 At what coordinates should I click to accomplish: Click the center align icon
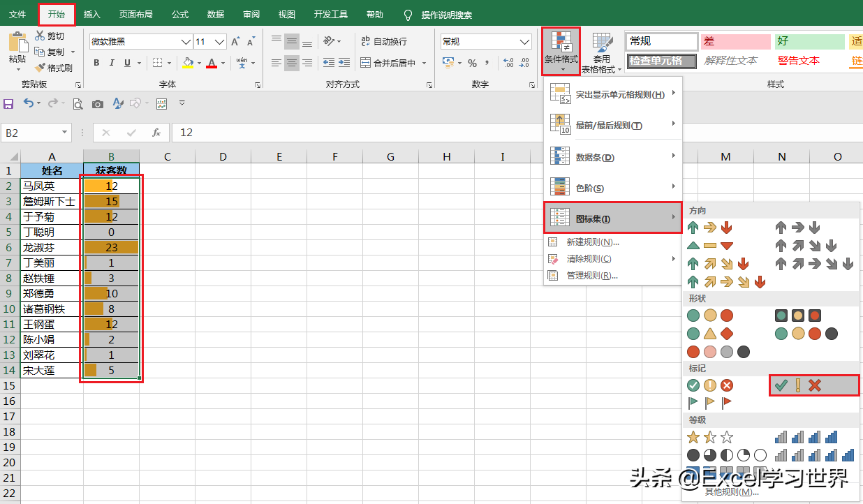point(292,63)
